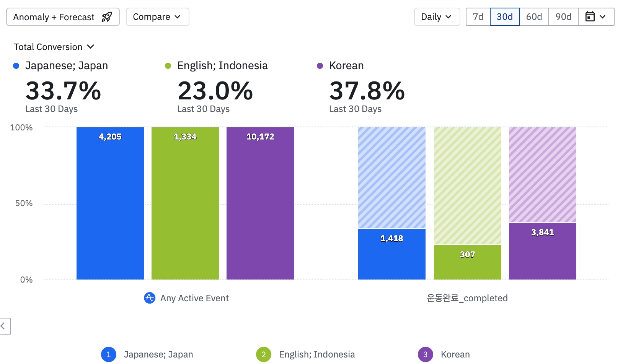Click the purple Korean 10,172 bar

(260, 206)
